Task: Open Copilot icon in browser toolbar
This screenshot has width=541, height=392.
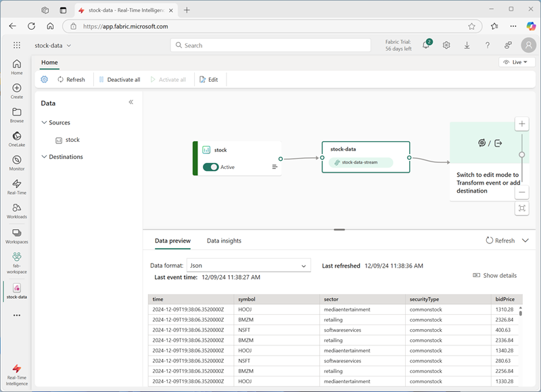Action: click(531, 26)
